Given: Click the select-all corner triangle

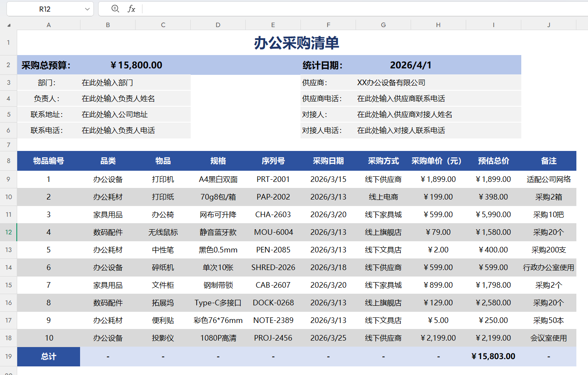Looking at the screenshot, I should [x=9, y=25].
